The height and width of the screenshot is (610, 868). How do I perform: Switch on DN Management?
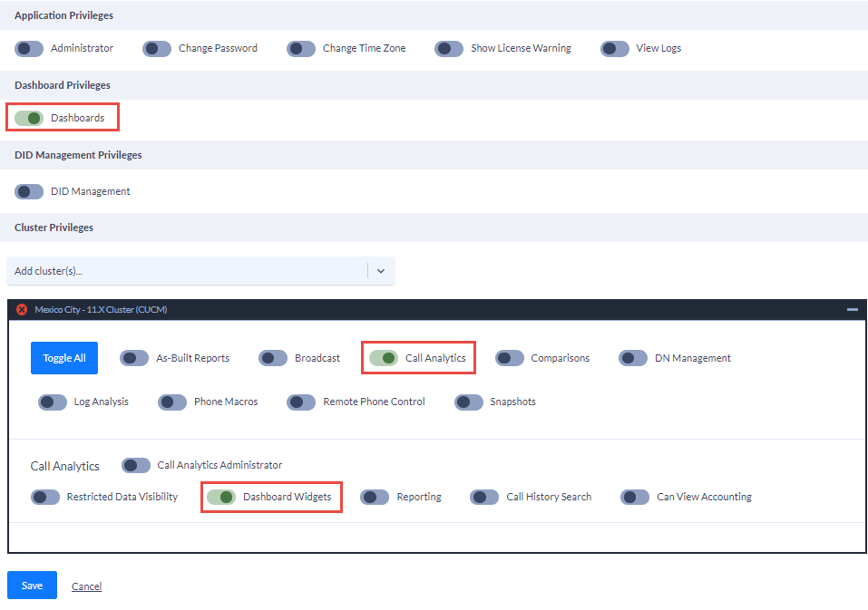(633, 358)
